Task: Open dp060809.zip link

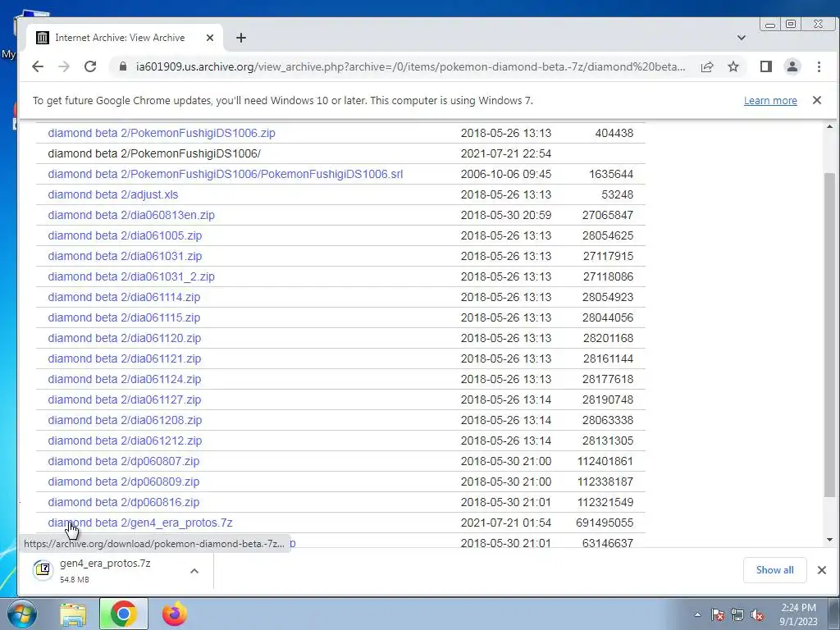Action: (x=124, y=482)
